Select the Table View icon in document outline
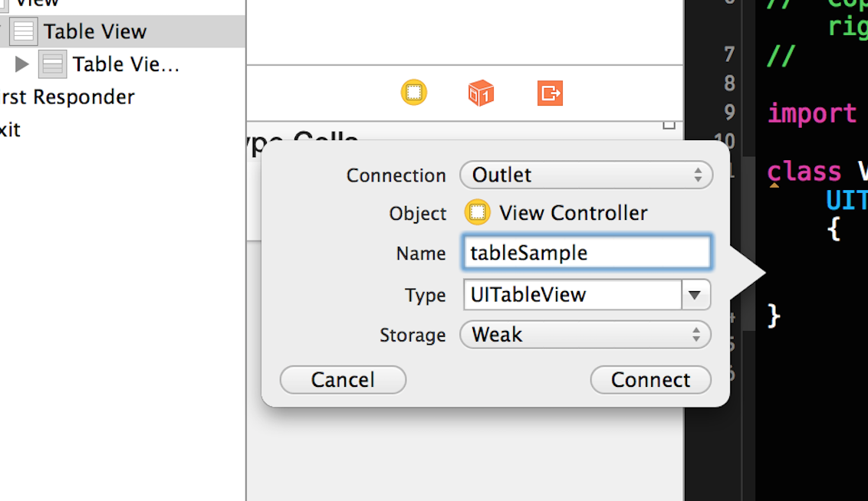 [24, 32]
